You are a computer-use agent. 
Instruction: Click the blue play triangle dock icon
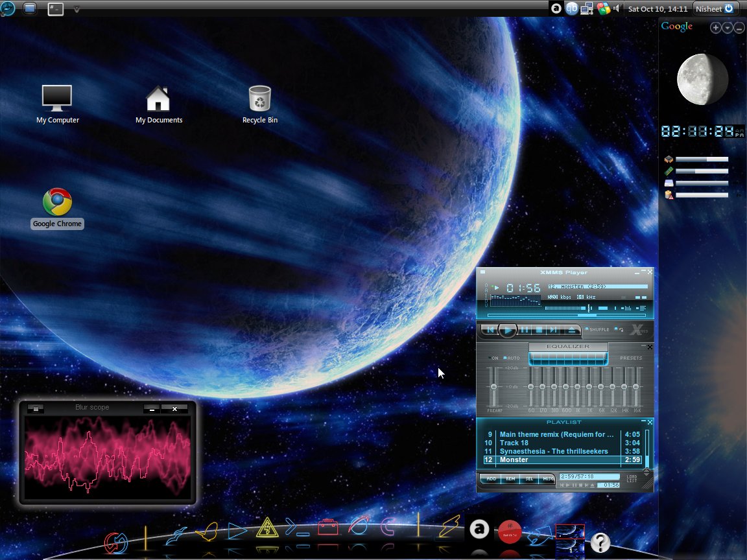(x=237, y=530)
